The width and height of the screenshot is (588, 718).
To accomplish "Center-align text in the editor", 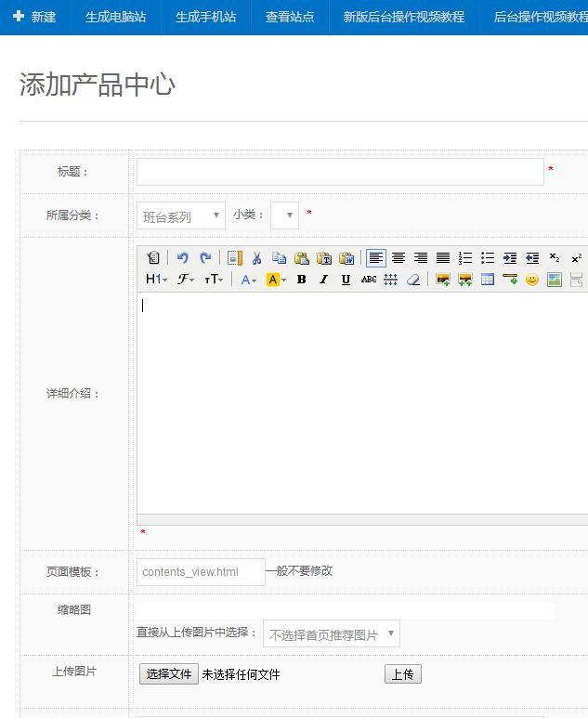I will [x=399, y=258].
